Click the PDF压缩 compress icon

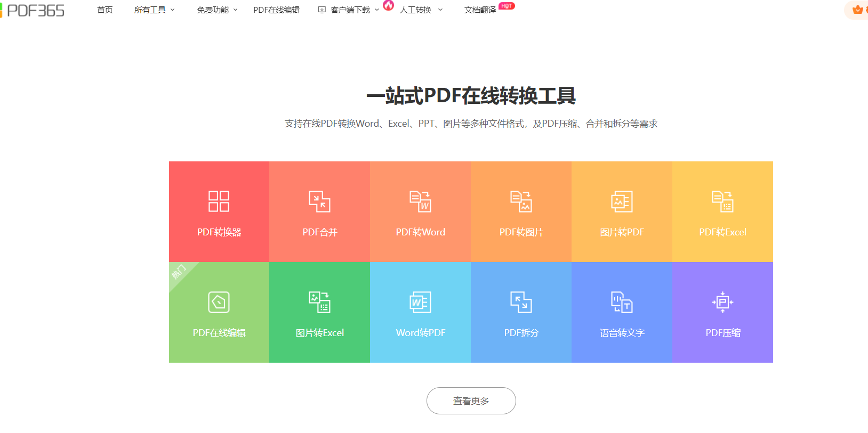(x=722, y=302)
